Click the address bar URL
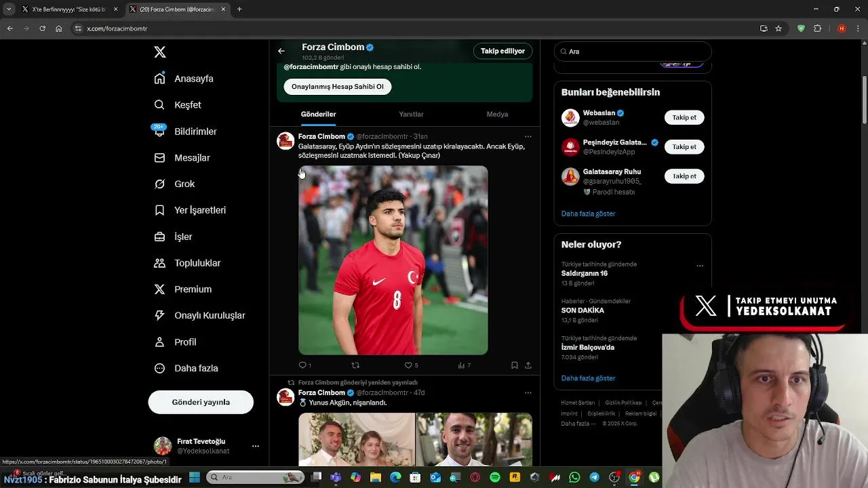This screenshot has width=868, height=488. point(117,28)
